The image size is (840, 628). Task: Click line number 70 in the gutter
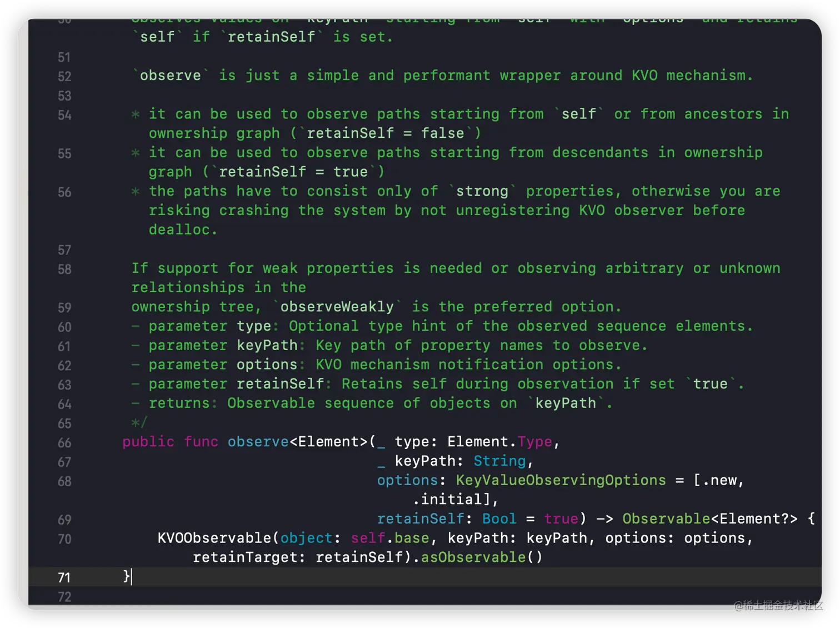click(x=64, y=539)
